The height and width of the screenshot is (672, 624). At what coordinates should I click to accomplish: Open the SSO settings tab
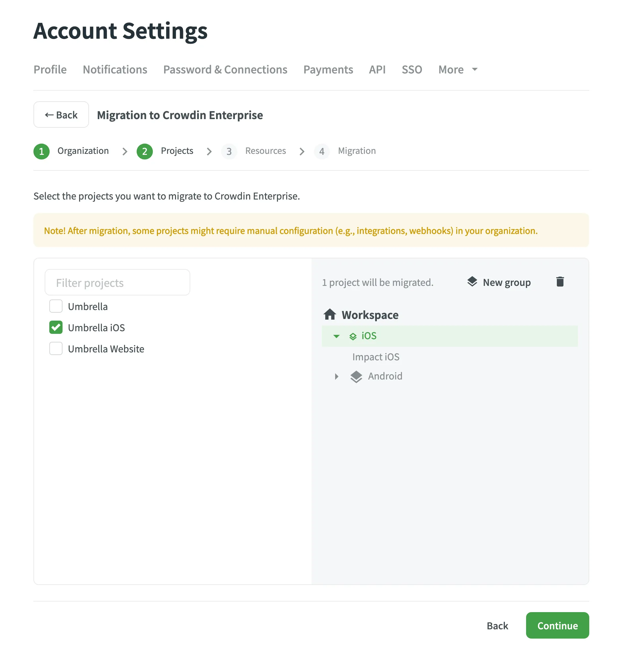pos(412,69)
